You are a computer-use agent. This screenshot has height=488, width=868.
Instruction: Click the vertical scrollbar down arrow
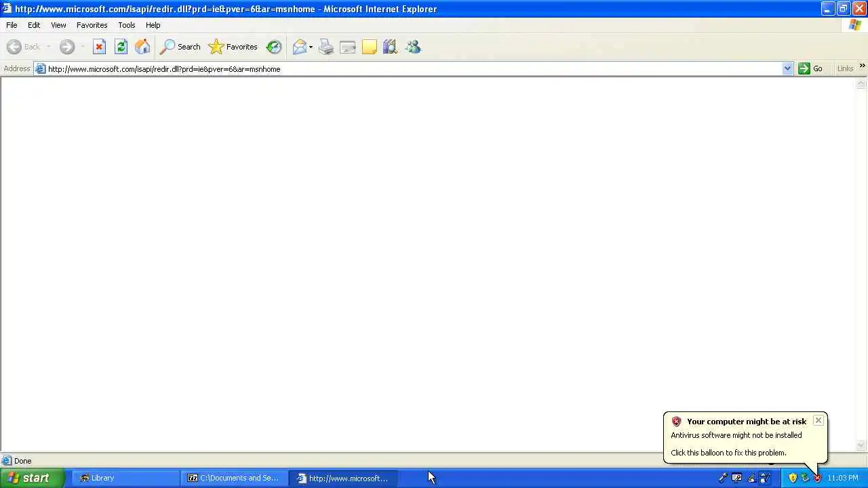pyautogui.click(x=861, y=445)
